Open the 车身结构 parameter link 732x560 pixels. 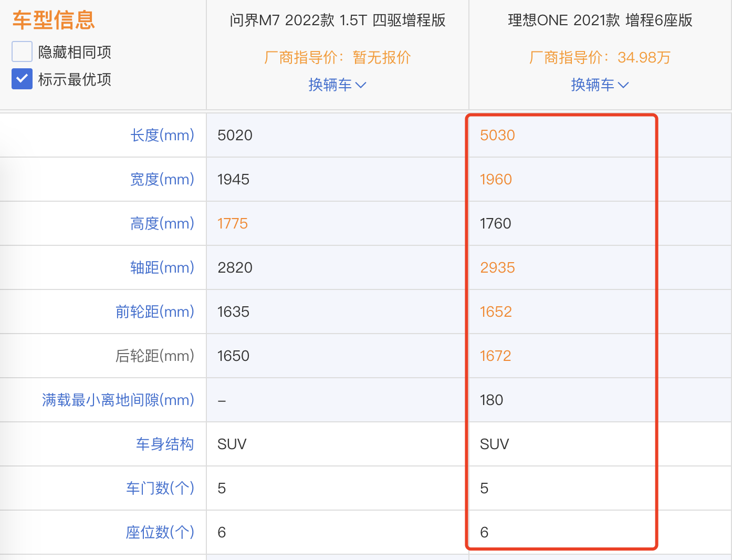pyautogui.click(x=165, y=444)
